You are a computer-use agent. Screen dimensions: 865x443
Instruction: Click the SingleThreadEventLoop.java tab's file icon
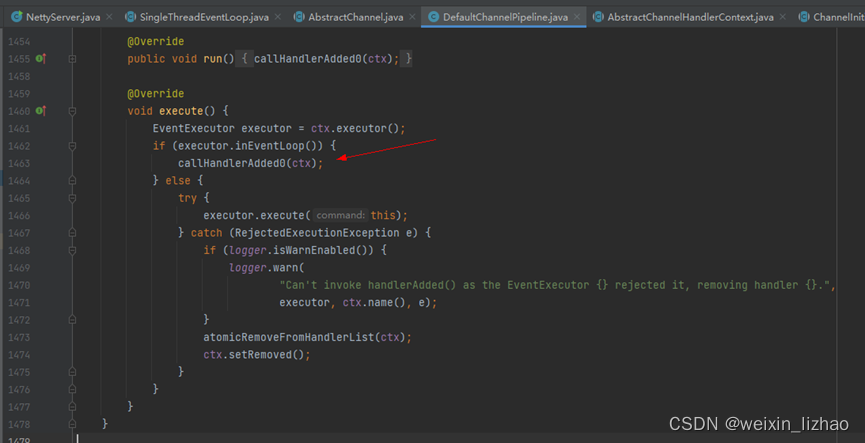pyautogui.click(x=131, y=17)
